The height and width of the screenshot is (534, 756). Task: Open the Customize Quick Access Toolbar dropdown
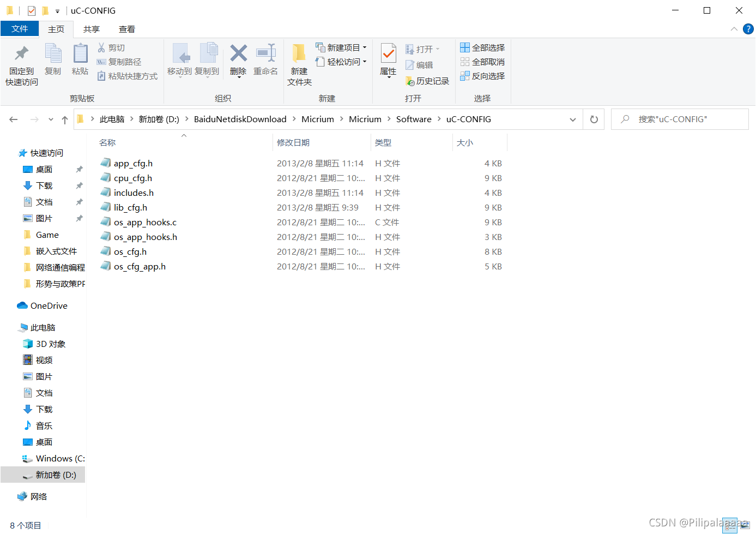pyautogui.click(x=57, y=11)
